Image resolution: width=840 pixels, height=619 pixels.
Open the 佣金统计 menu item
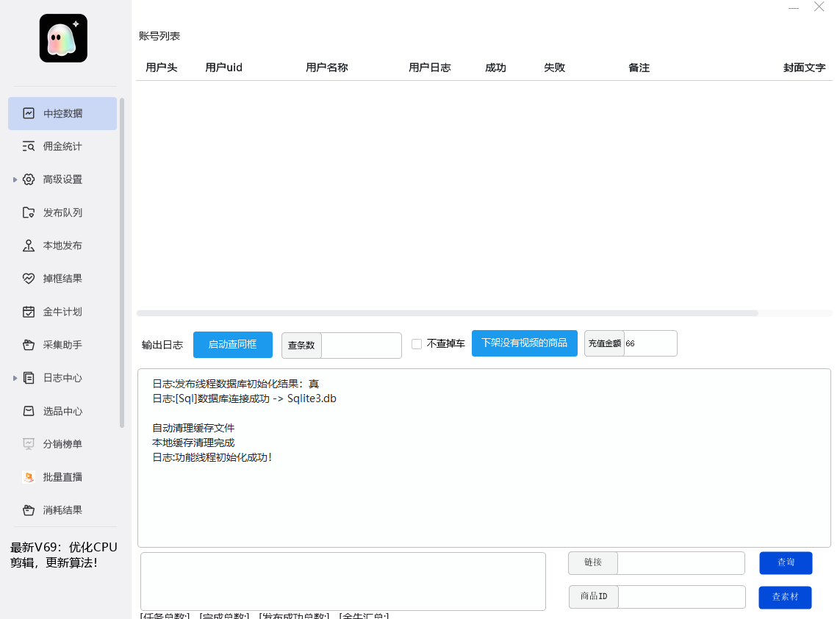62,146
